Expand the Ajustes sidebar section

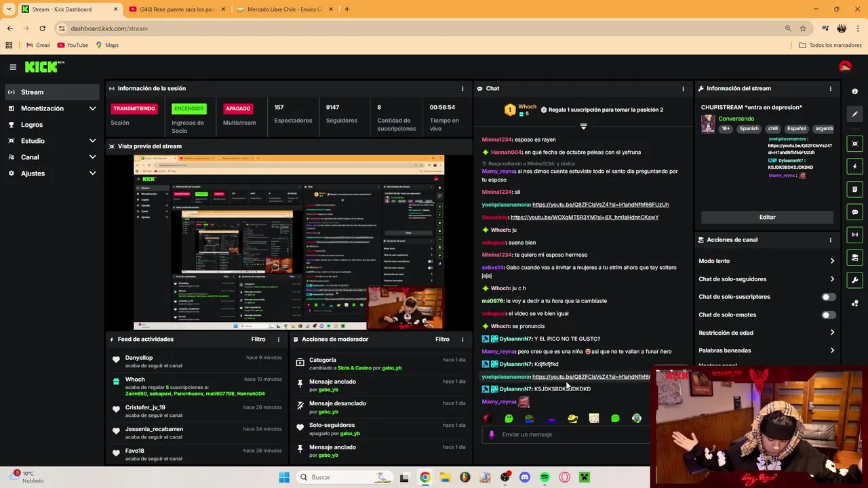92,174
